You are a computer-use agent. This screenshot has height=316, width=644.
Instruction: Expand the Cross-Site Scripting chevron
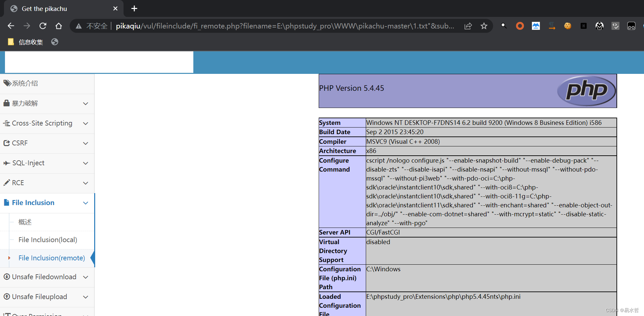click(x=86, y=124)
